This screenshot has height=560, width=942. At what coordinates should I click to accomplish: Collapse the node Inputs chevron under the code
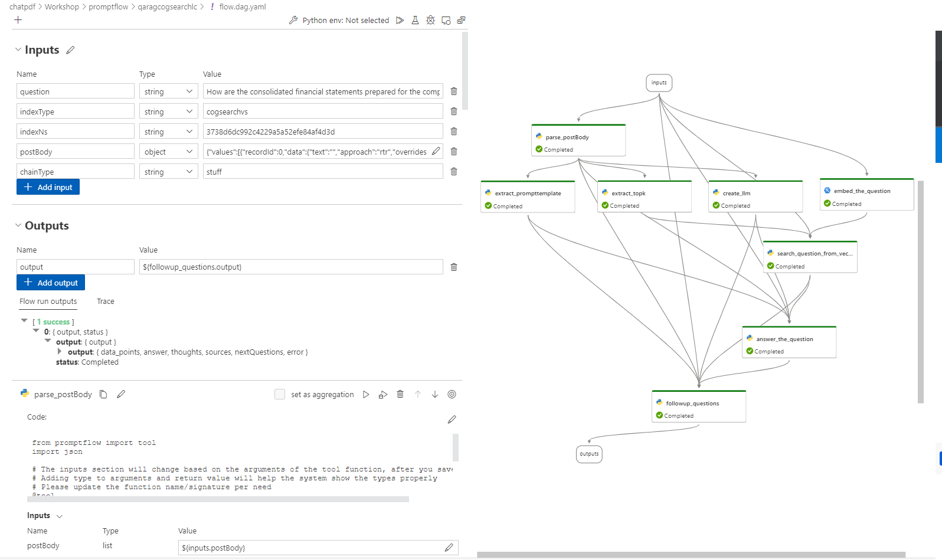[x=59, y=516]
